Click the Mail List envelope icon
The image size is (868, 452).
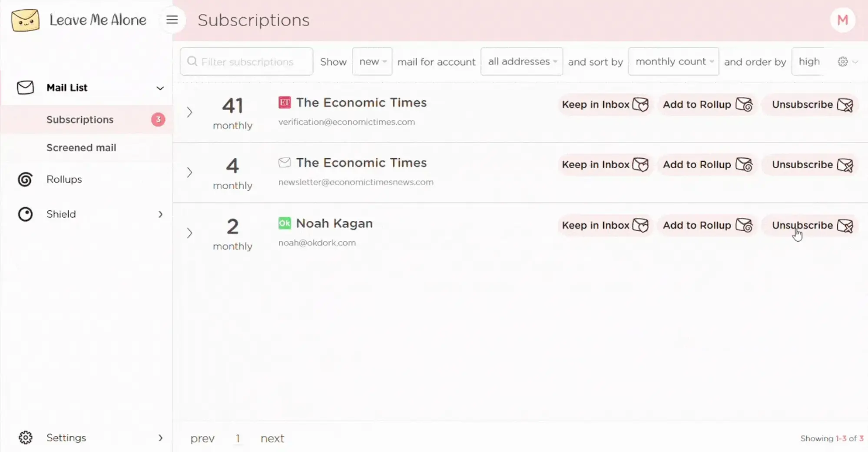[25, 88]
